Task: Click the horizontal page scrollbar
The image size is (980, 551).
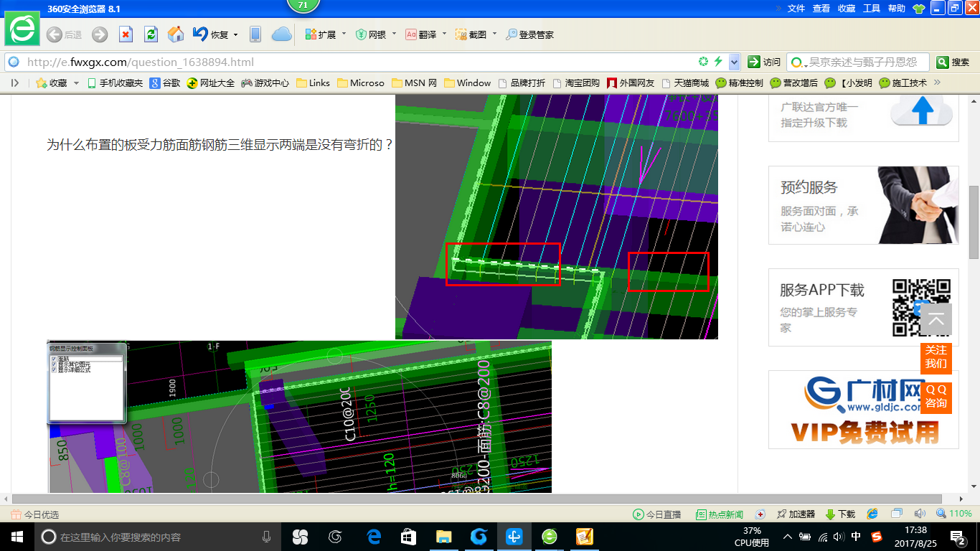Action: (476, 499)
